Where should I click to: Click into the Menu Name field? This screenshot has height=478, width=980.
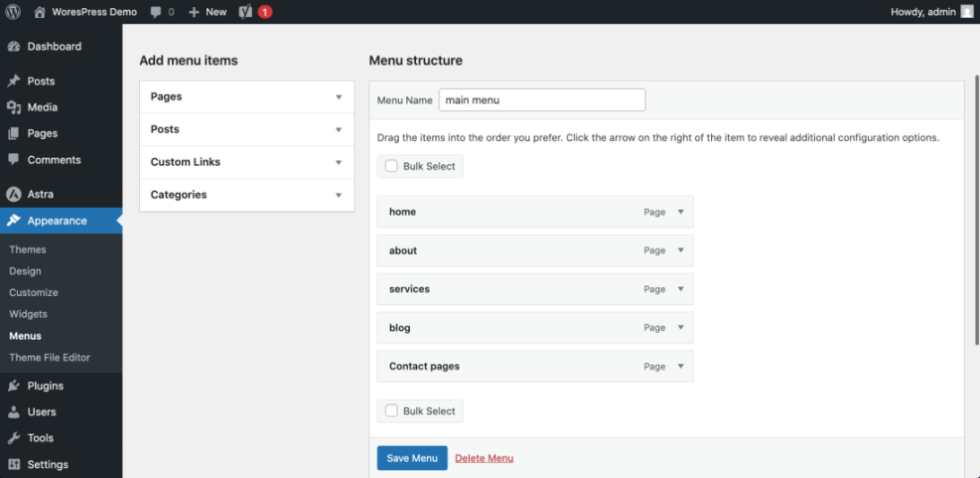[542, 100]
